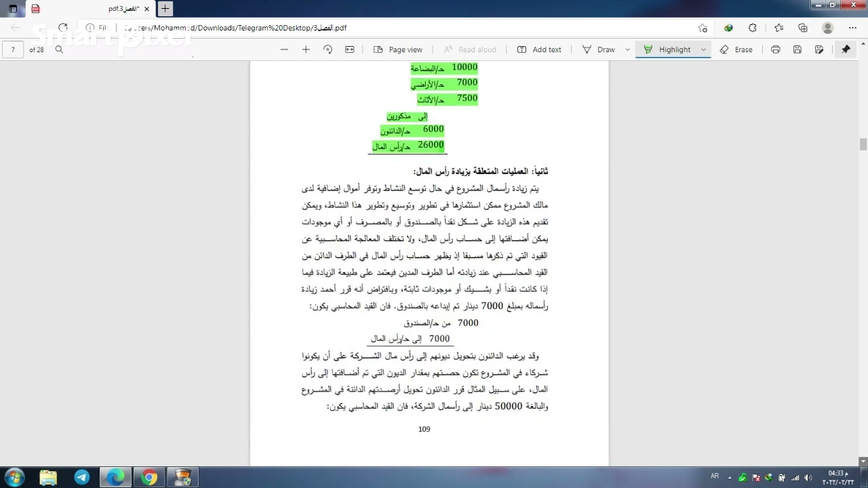Toggle fit to width view
The width and height of the screenshot is (868, 488).
350,49
